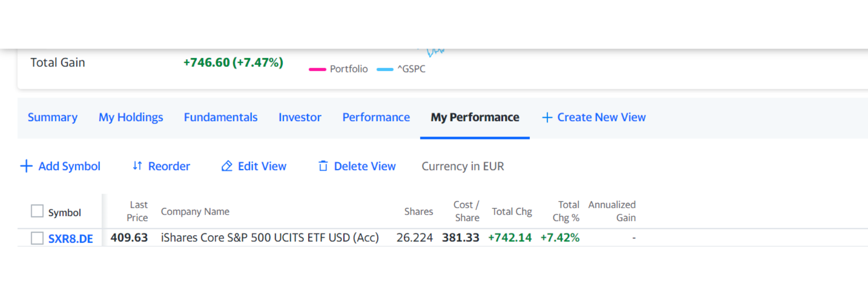
Task: Click the pink Portfolio legend swatch
Action: (317, 69)
